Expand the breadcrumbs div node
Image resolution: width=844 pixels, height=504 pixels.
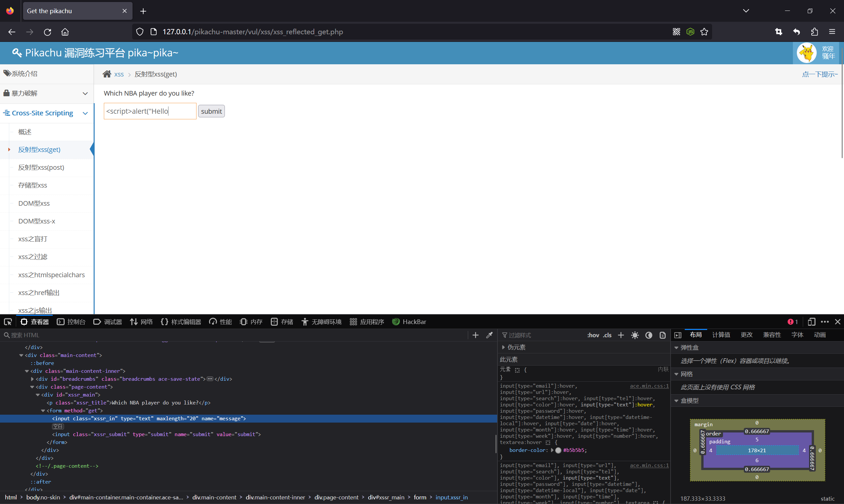[x=32, y=379]
